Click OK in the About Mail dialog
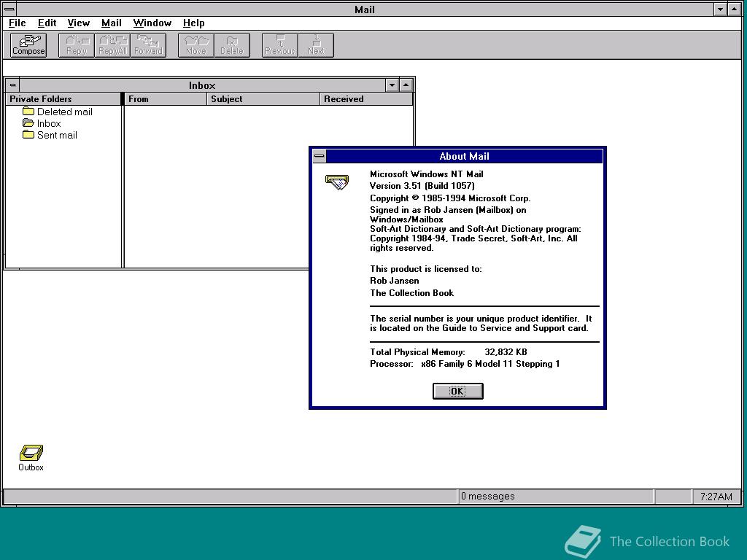Screen dimensions: 747x560 coord(458,391)
